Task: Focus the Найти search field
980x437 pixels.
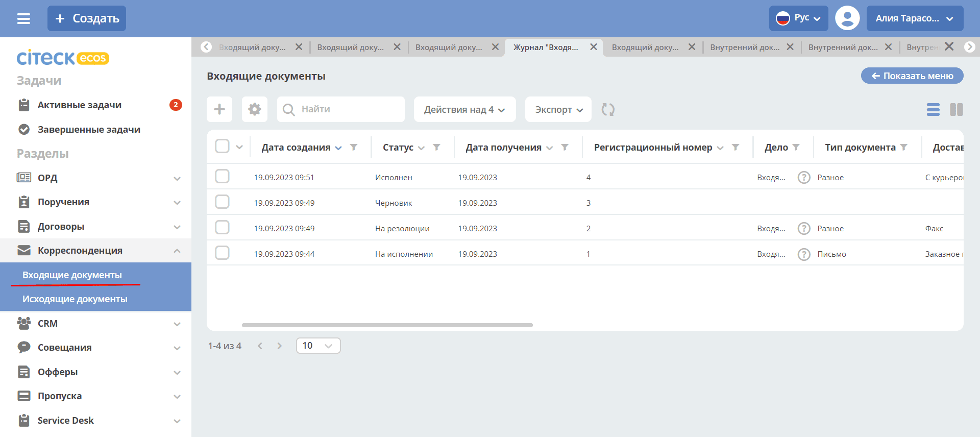Action: 341,109
